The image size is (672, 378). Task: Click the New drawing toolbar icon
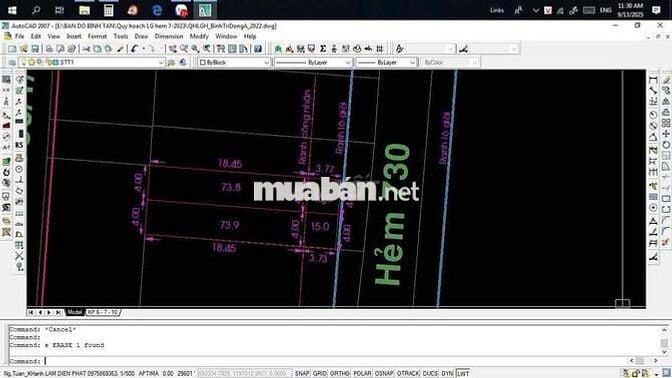(x=12, y=49)
